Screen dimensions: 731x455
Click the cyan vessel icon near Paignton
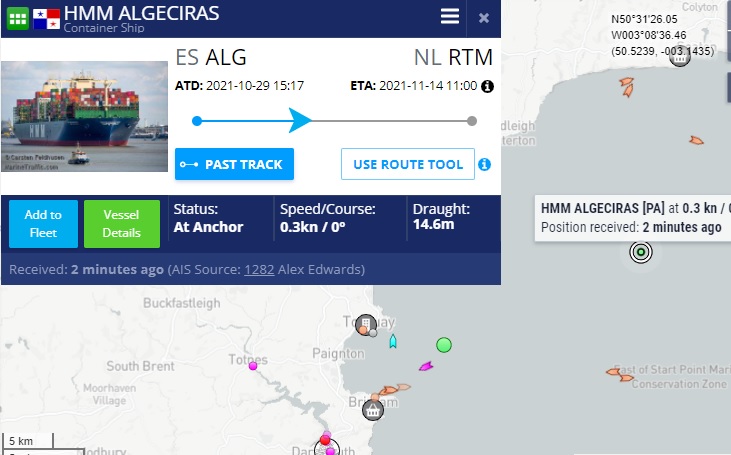[393, 342]
